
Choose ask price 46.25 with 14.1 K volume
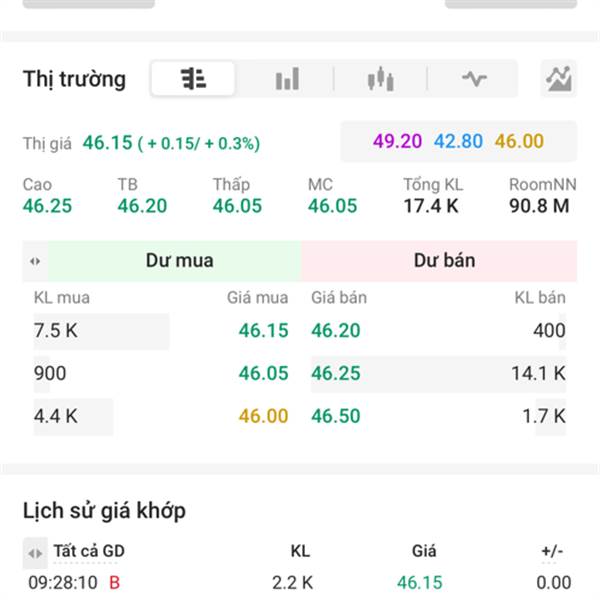pyautogui.click(x=336, y=373)
